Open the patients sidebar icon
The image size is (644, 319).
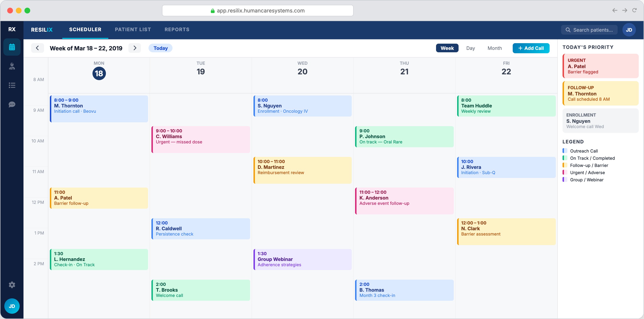coord(12,66)
